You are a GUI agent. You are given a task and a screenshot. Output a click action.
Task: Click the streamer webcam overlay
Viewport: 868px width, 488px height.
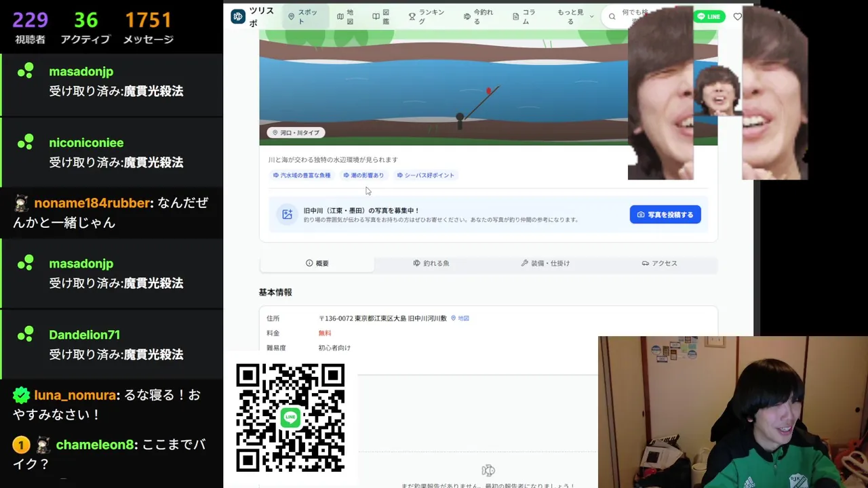(733, 412)
